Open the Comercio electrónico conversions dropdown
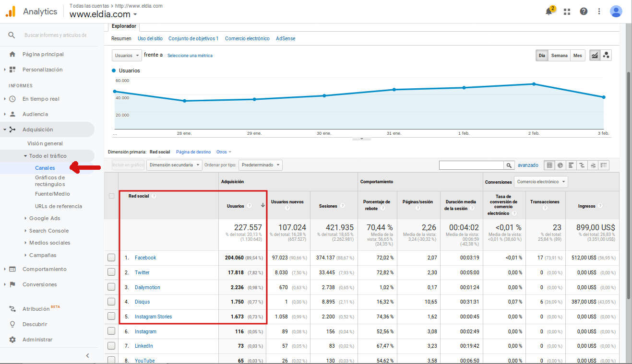Viewport: 632px width, 364px height. pyautogui.click(x=541, y=182)
